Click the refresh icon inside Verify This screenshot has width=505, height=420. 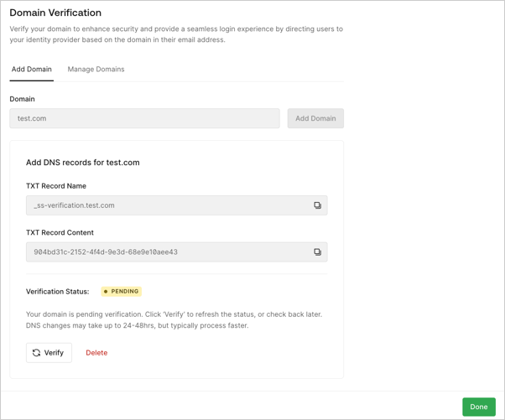(36, 353)
